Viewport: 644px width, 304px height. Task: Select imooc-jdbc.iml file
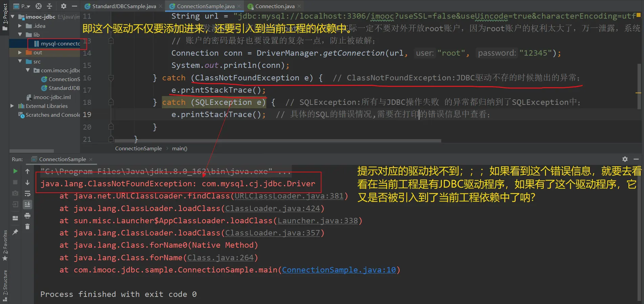point(49,97)
